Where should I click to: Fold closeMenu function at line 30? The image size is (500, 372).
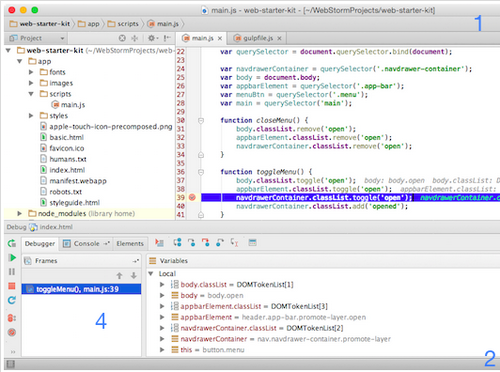[201, 121]
